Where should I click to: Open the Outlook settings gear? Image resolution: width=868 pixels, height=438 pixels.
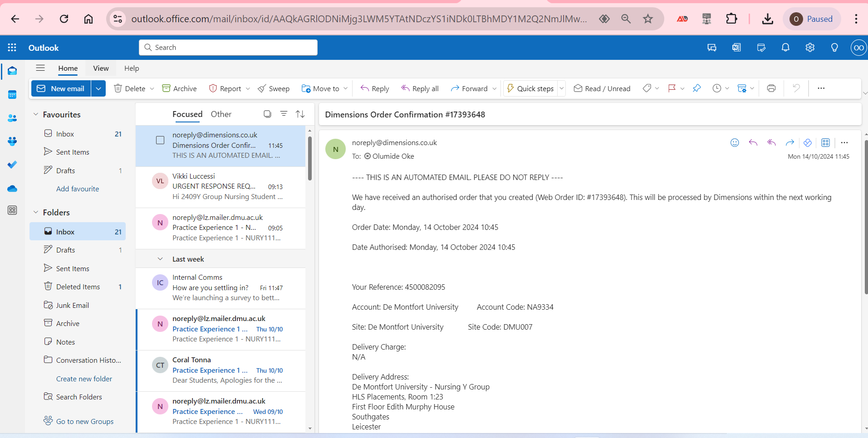tap(810, 48)
